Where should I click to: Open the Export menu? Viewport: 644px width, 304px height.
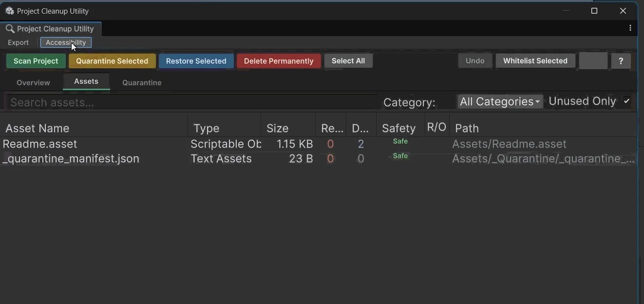point(19,42)
